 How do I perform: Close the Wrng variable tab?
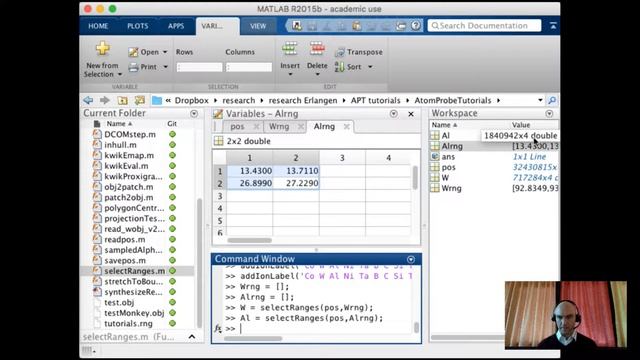pos(301,127)
